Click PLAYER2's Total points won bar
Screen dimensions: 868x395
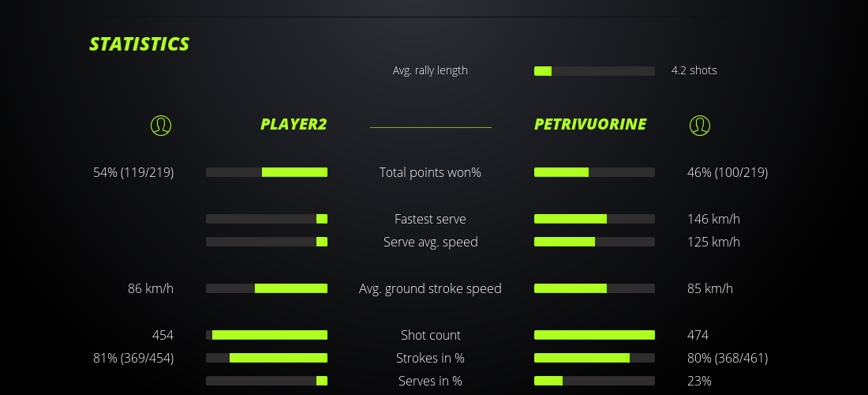[267, 172]
